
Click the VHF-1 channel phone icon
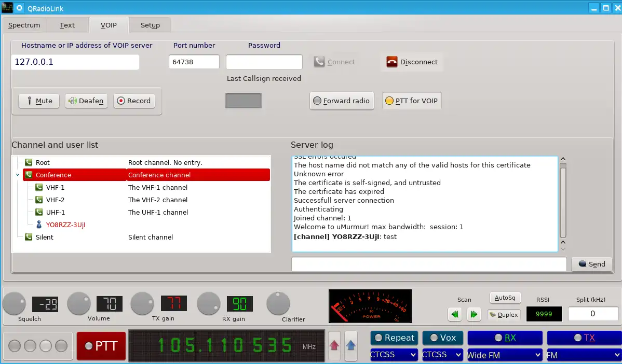[x=39, y=187]
